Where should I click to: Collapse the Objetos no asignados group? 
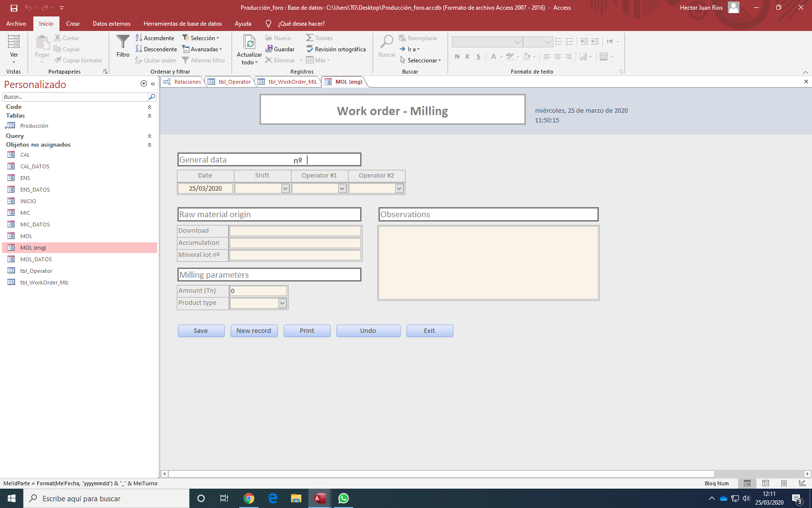tap(149, 145)
